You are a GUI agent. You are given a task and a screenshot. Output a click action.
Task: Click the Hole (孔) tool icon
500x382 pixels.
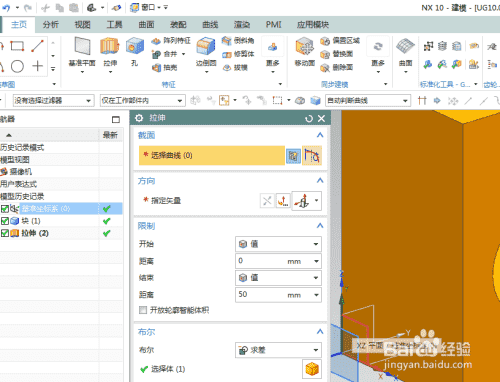click(134, 47)
